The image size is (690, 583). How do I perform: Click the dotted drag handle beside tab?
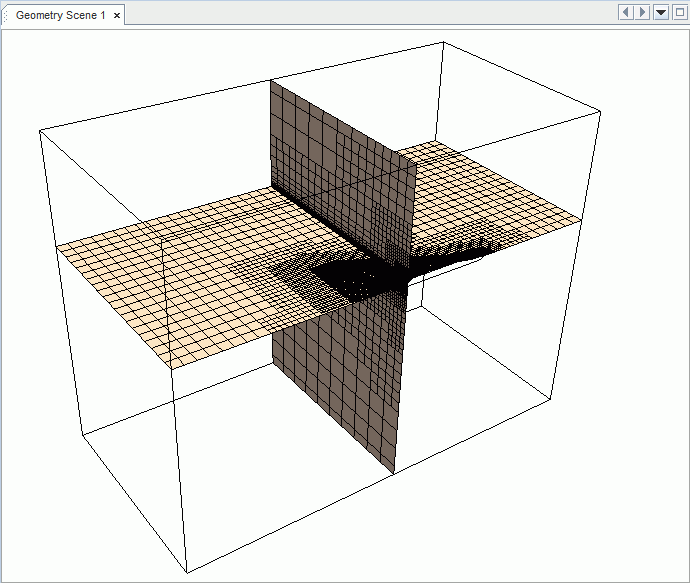[5, 16]
